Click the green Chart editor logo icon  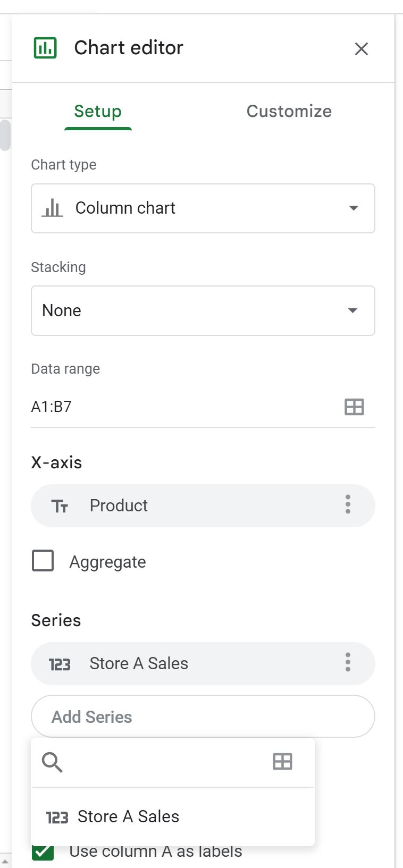(45, 48)
